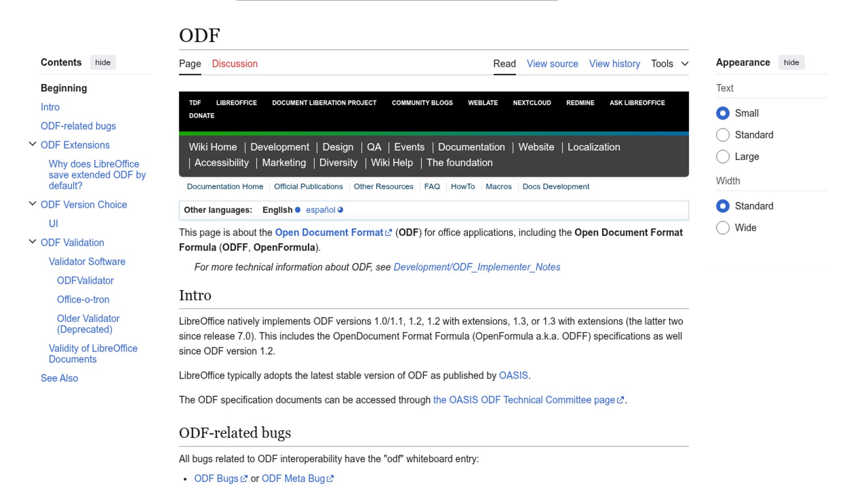Jump to See Also in Contents
This screenshot has height=488, width=868.
coord(59,378)
